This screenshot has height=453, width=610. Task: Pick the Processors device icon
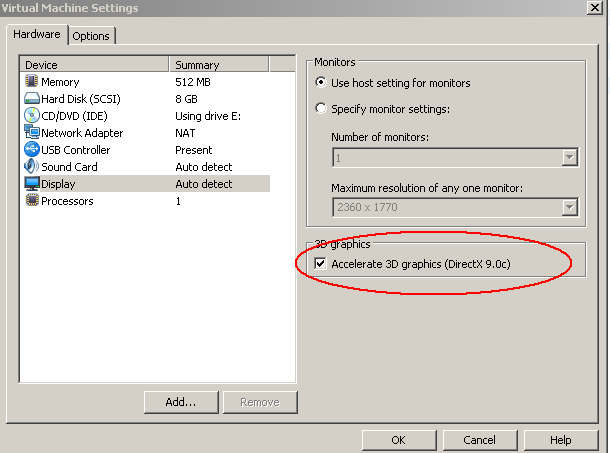click(31, 201)
